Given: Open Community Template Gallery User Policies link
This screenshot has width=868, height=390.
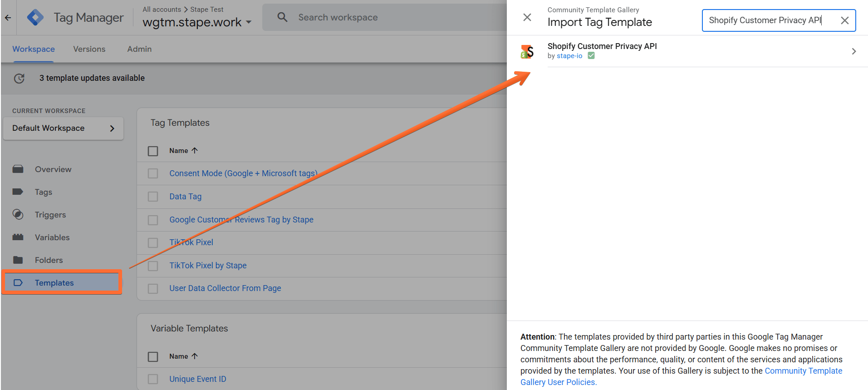Looking at the screenshot, I should tap(681, 376).
